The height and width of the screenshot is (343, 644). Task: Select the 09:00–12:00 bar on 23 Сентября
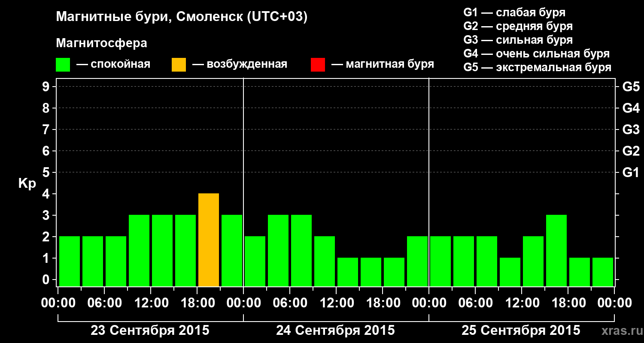pos(139,250)
